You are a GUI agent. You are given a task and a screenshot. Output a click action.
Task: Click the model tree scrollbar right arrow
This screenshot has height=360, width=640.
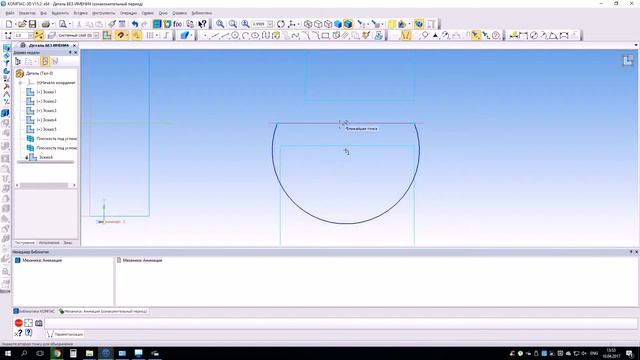tap(74, 186)
